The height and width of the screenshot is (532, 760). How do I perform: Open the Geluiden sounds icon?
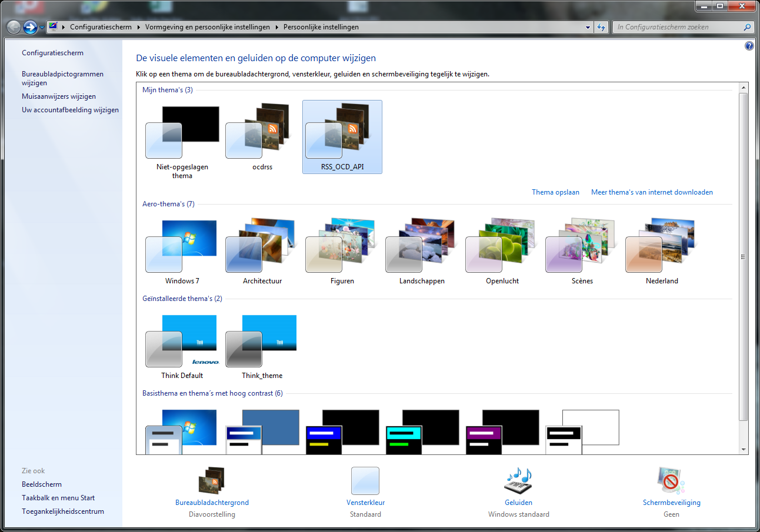pos(518,481)
